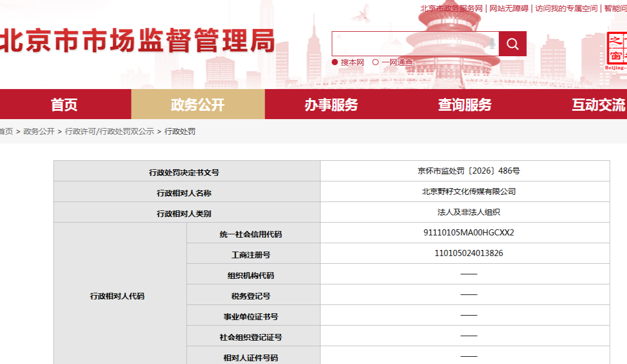Screen dimensions: 627x364
Task: Click the 统一社会信用代码 label cell
Action: [253, 233]
